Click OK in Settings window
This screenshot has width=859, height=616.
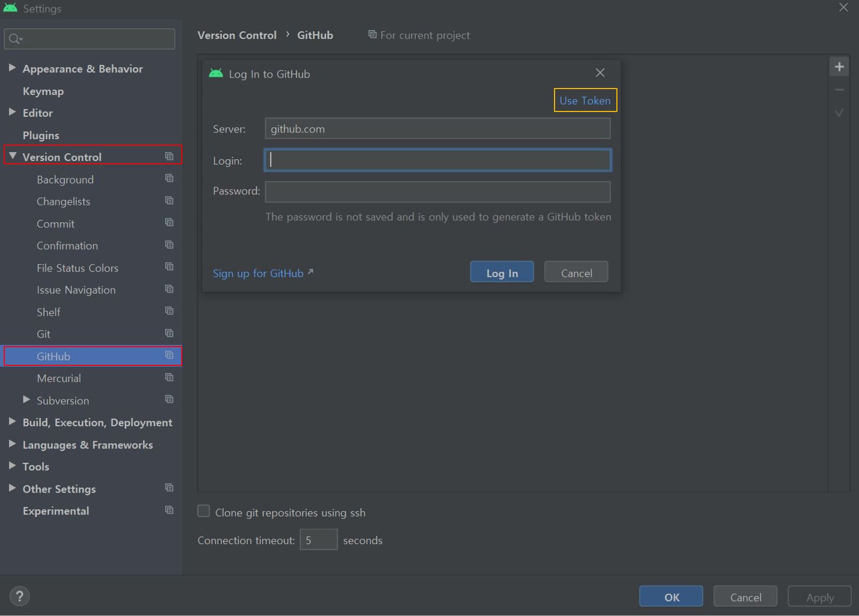pos(671,596)
